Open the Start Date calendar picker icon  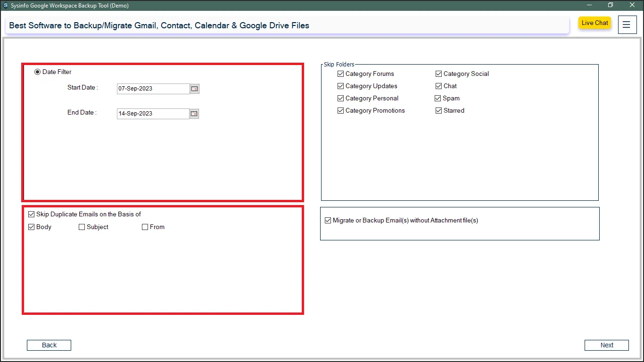(195, 89)
